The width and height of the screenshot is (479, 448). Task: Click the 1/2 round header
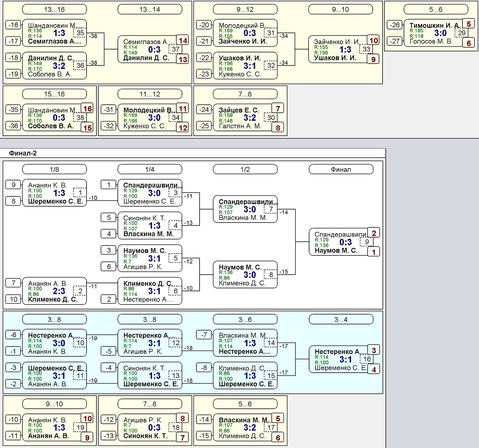coord(245,169)
